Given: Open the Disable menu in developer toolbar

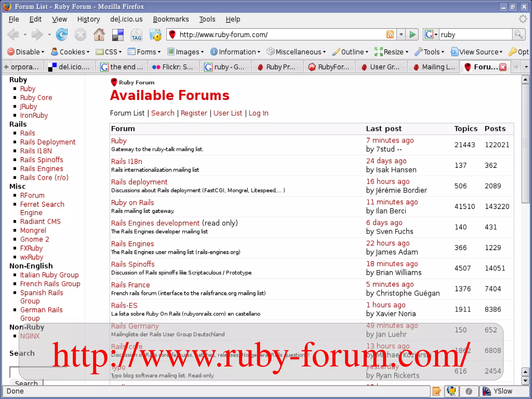Looking at the screenshot, I should click(26, 52).
